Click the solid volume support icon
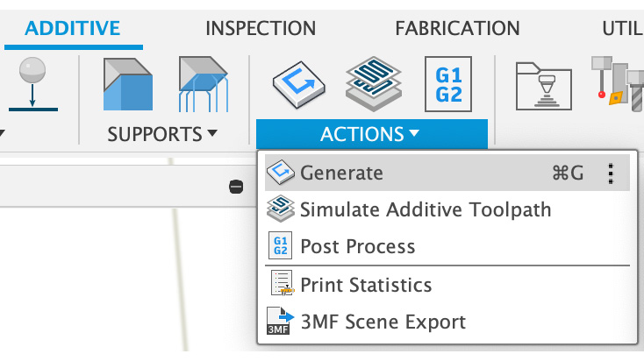Viewport: 644px width, 361px height. coord(128,84)
